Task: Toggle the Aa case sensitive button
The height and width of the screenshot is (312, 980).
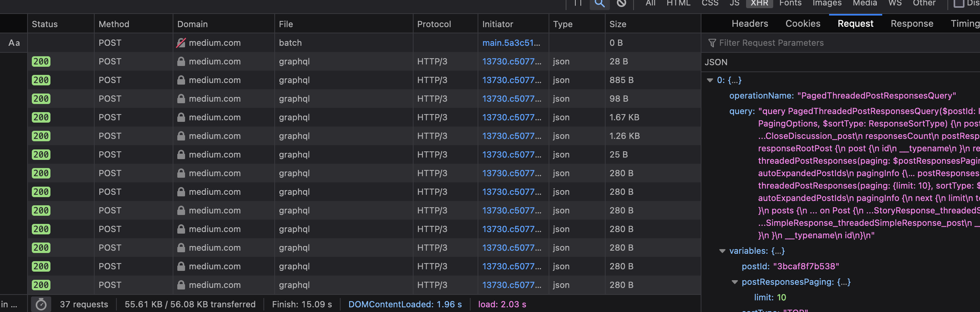Action: coord(14,43)
